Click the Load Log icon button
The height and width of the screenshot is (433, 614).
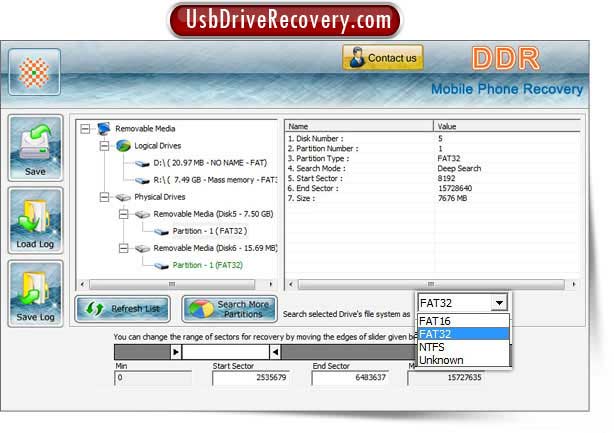coord(35,220)
